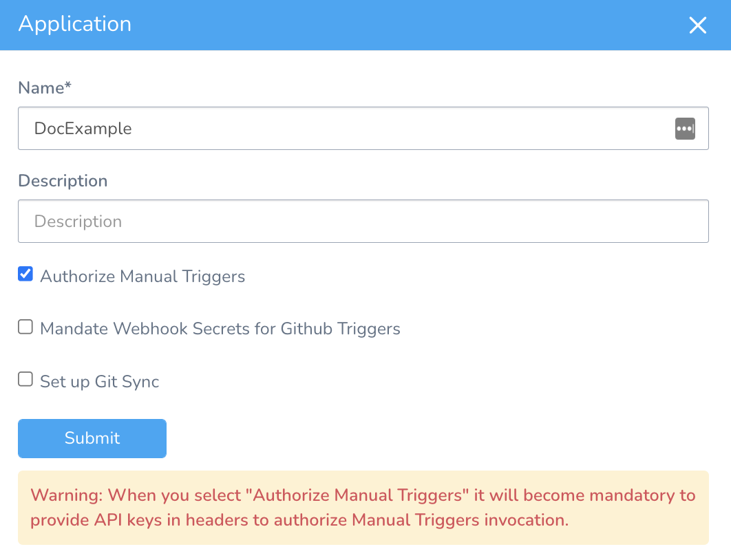Click the Mandate Webhook Secrets label text
Screen dimensions: 731x560
point(220,329)
